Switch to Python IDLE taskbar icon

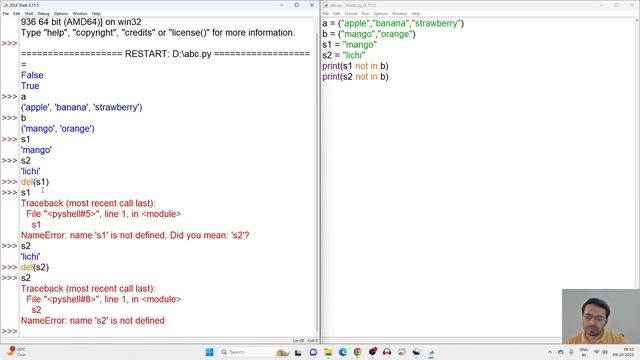[431, 352]
